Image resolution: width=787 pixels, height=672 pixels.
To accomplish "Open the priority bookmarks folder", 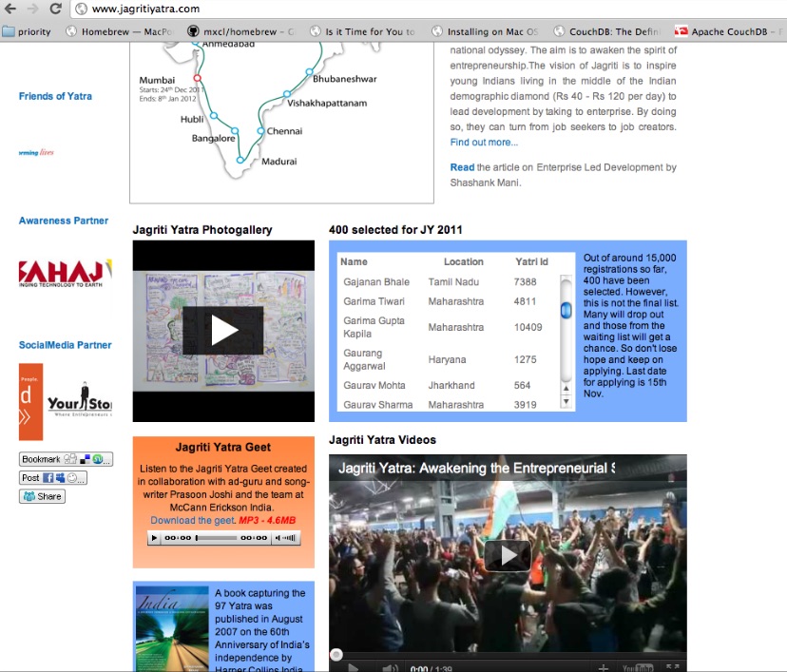I will 27,31.
